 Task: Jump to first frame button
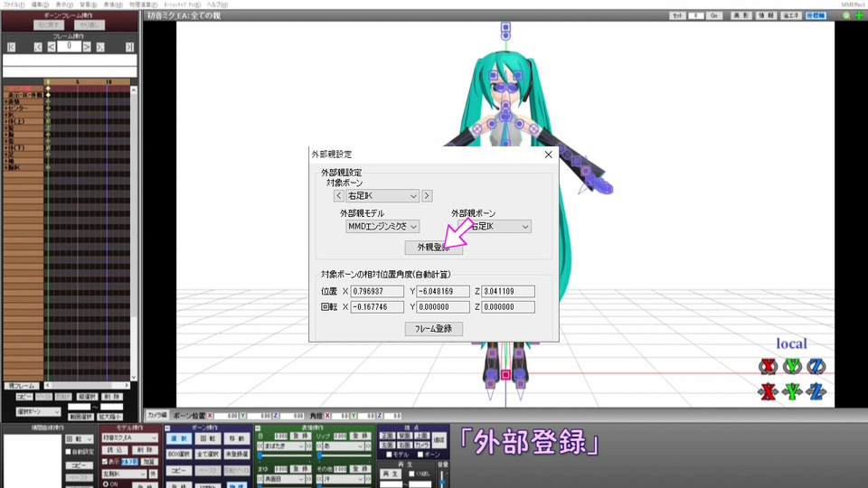tap(11, 47)
